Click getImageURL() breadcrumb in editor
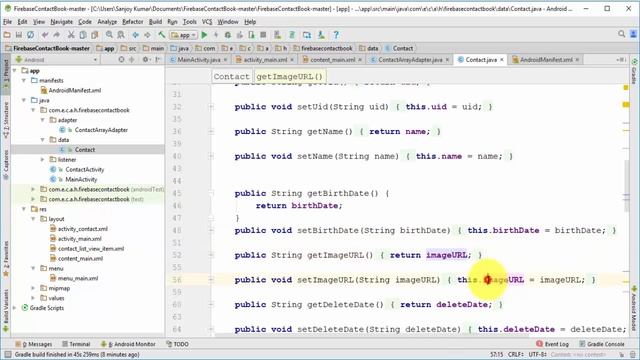The width and height of the screenshot is (640, 360). pos(289,76)
